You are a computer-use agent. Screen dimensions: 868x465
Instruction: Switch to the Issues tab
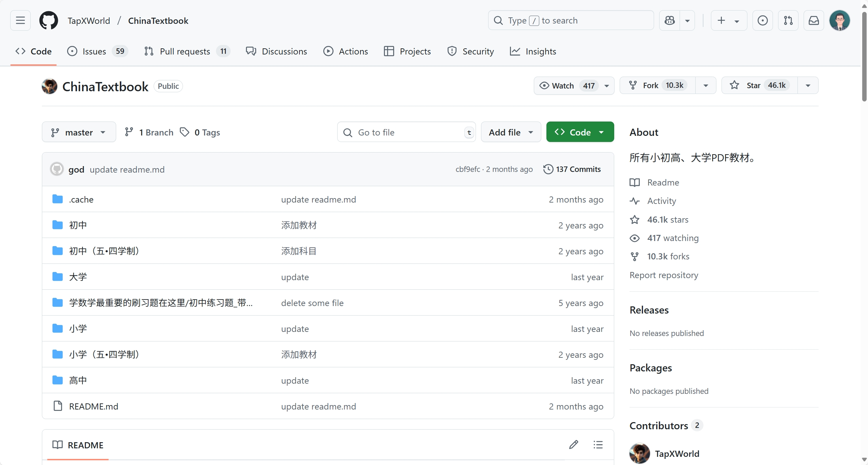click(x=97, y=51)
